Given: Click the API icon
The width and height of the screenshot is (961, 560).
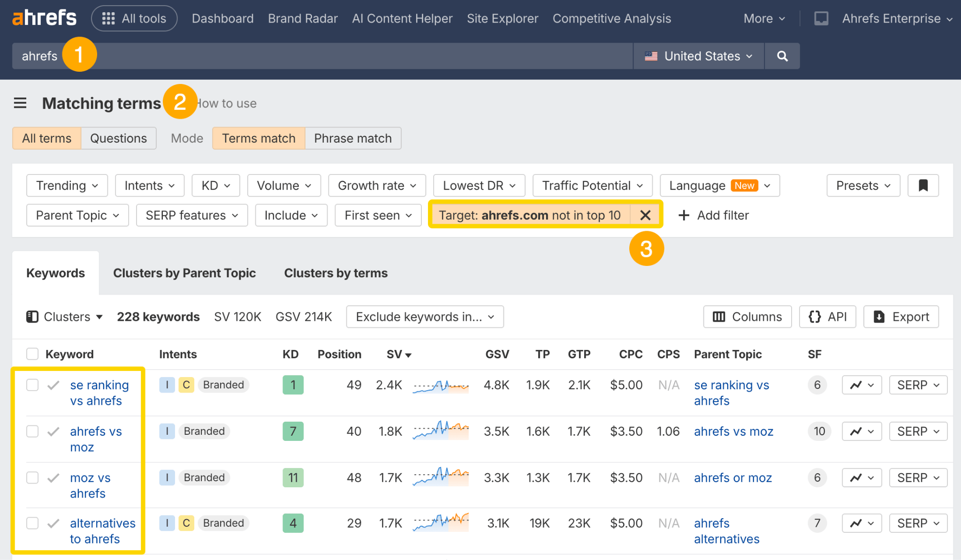Looking at the screenshot, I should pyautogui.click(x=827, y=317).
